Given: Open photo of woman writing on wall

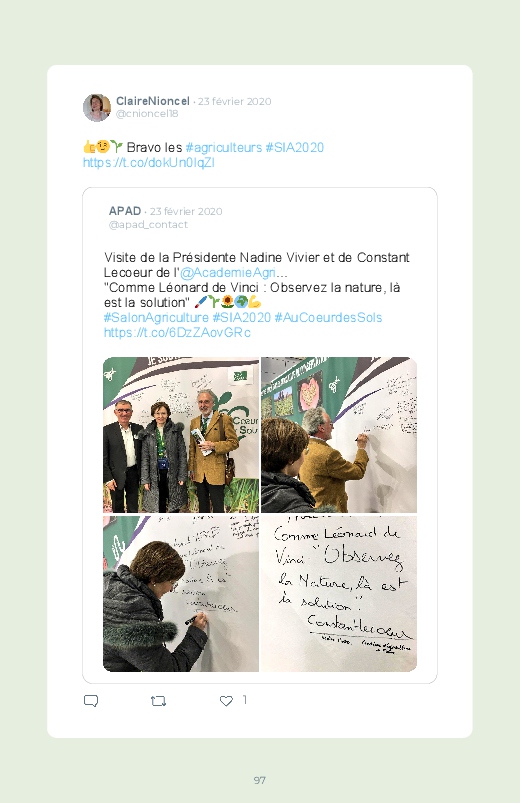Looking at the screenshot, I should (181, 594).
